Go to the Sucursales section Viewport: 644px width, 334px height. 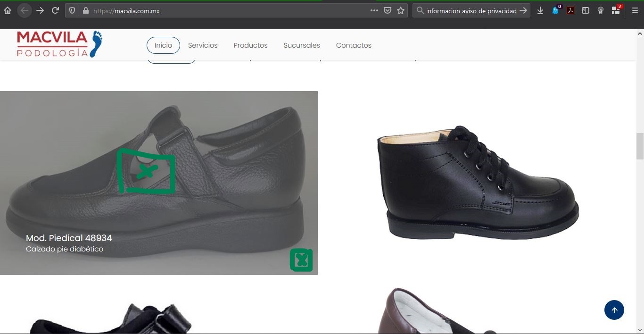pyautogui.click(x=302, y=45)
